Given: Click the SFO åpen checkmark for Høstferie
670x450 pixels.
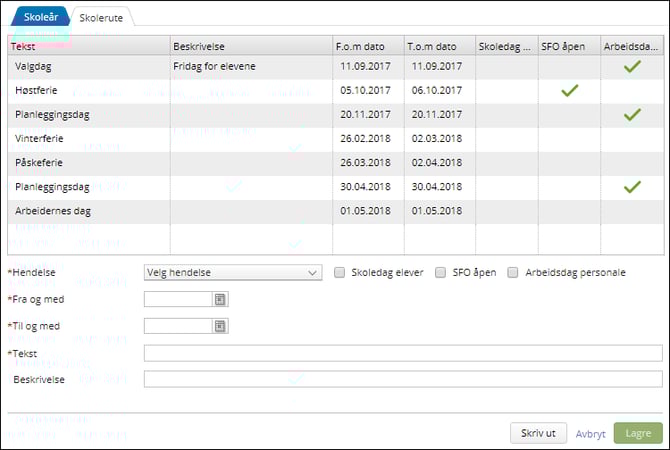Looking at the screenshot, I should click(x=569, y=91).
